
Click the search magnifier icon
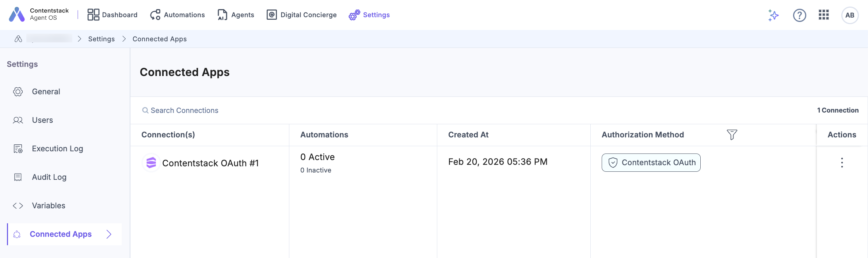tap(145, 110)
